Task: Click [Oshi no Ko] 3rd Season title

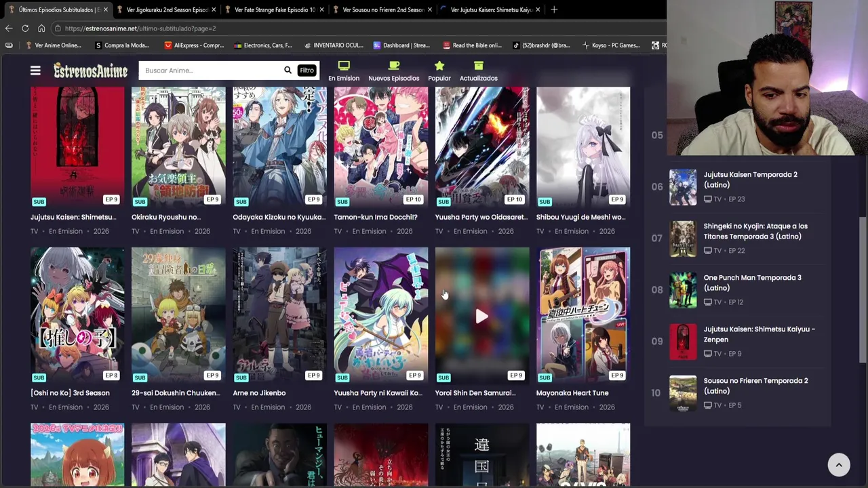Action: [70, 393]
